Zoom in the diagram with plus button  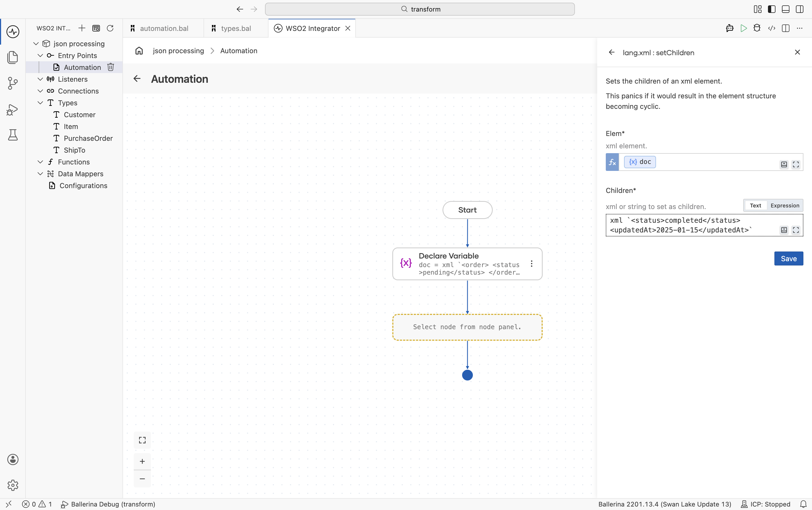[142, 461]
